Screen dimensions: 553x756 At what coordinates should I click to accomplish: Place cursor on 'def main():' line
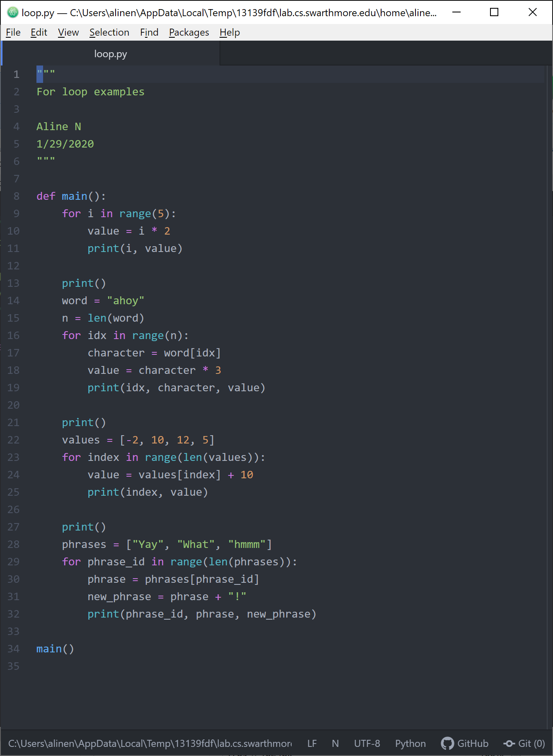(71, 196)
